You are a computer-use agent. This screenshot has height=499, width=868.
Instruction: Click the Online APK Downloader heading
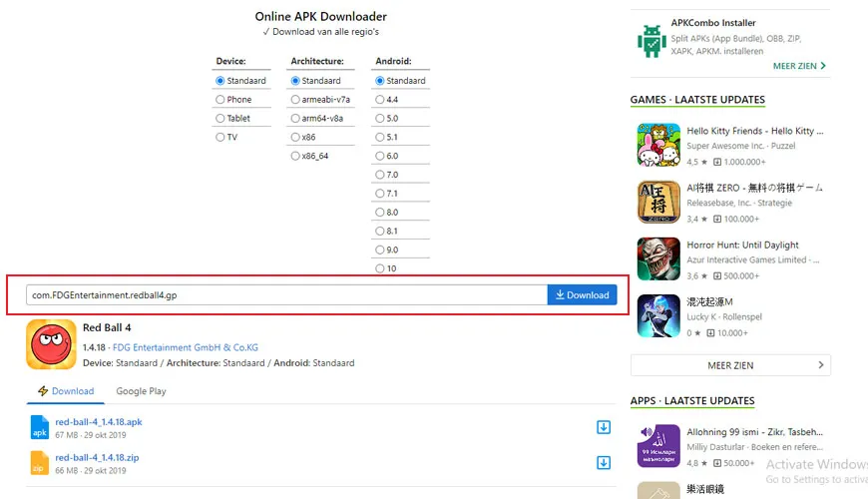pos(321,17)
